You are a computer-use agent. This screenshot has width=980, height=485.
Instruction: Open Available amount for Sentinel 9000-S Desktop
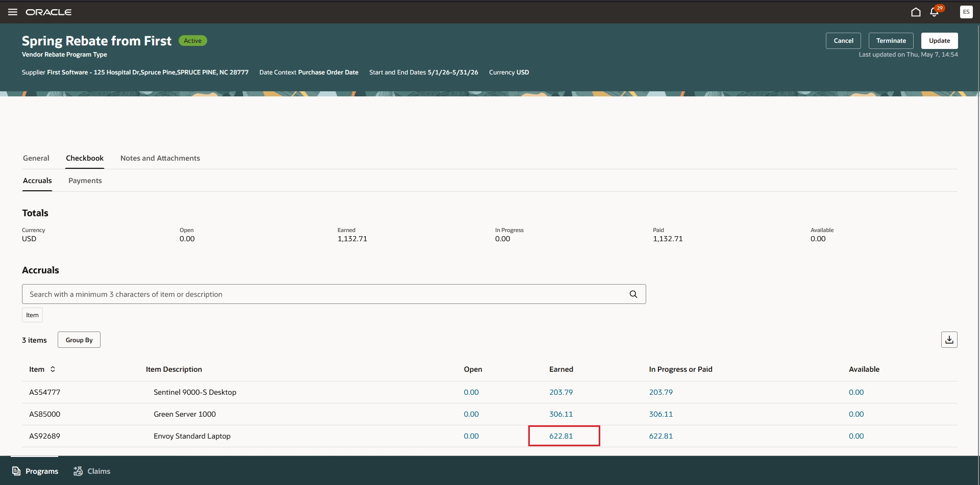(856, 392)
